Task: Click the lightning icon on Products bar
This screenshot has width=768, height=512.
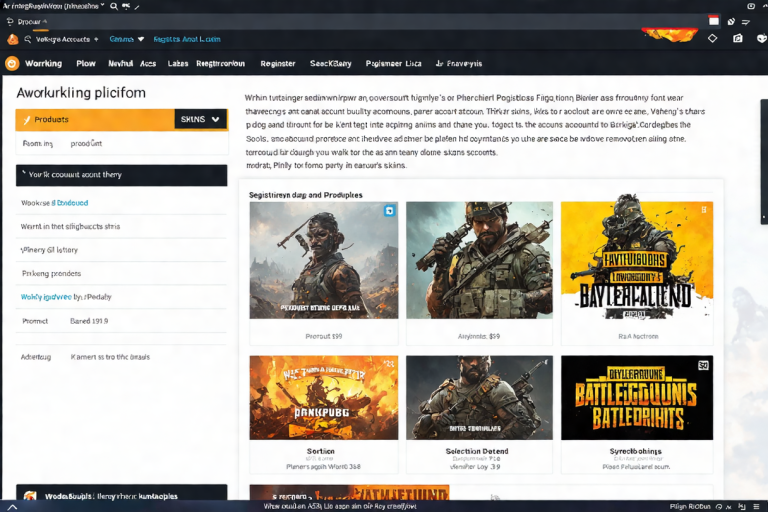Action: 26,120
